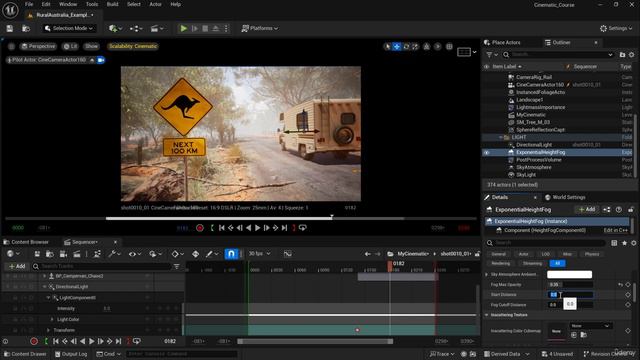Open the 30 fps frame rate dropdown
The width and height of the screenshot is (640, 360).
click(260, 254)
